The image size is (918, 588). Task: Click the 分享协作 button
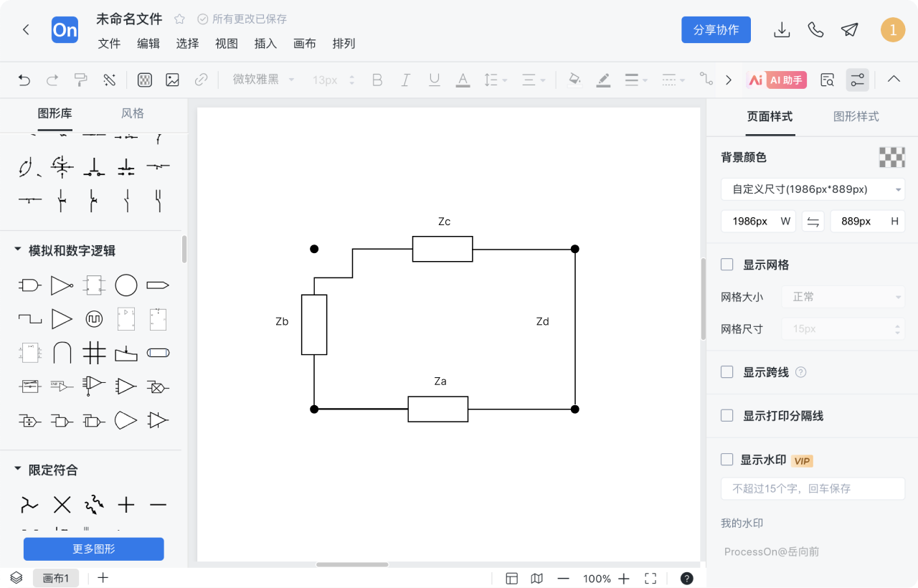(x=716, y=30)
